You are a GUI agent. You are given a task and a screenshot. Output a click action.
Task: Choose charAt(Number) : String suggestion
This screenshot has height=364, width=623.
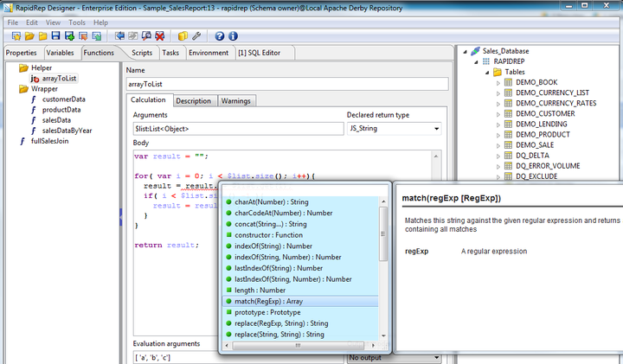[x=301, y=202]
